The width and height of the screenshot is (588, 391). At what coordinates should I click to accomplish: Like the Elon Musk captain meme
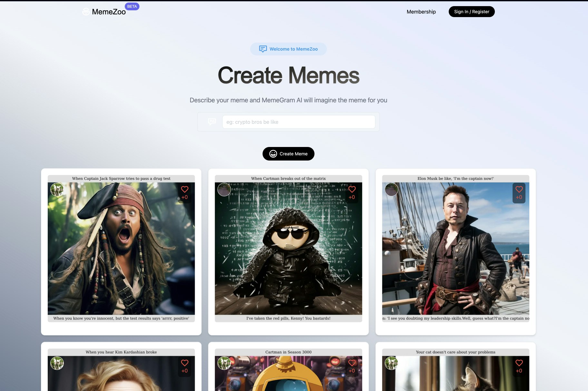(519, 190)
